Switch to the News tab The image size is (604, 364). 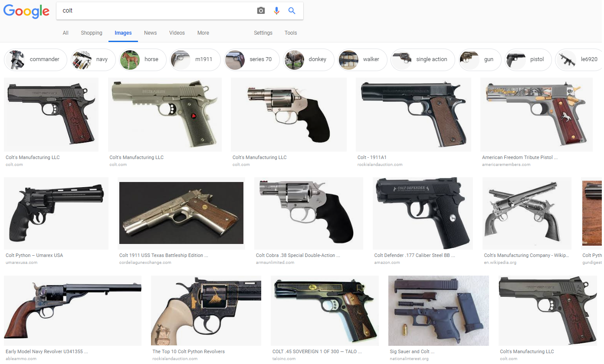click(x=151, y=33)
